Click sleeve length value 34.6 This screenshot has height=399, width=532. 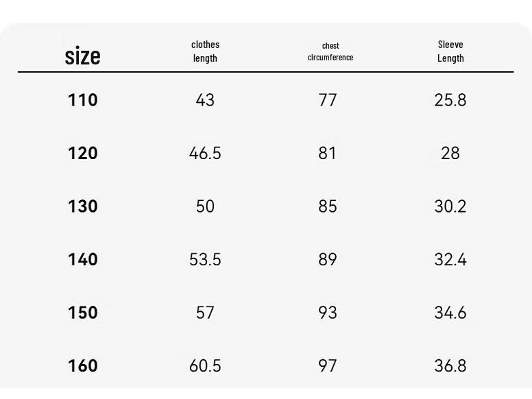[450, 313]
